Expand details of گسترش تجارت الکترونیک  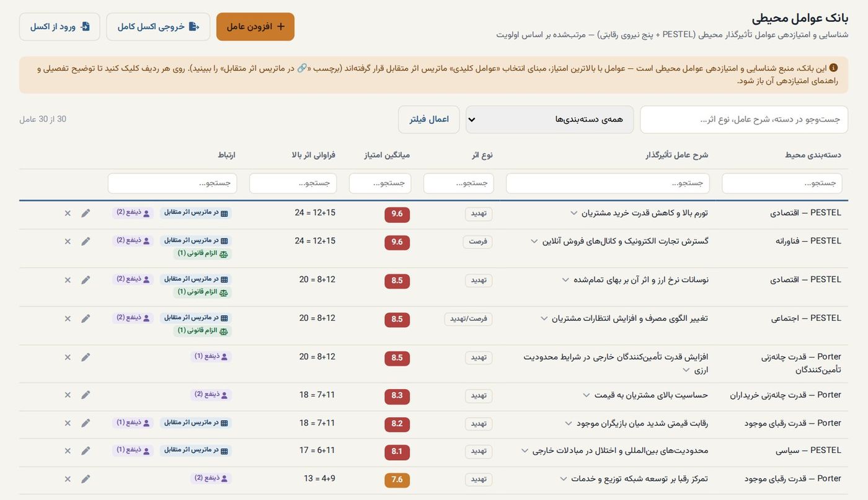(534, 241)
